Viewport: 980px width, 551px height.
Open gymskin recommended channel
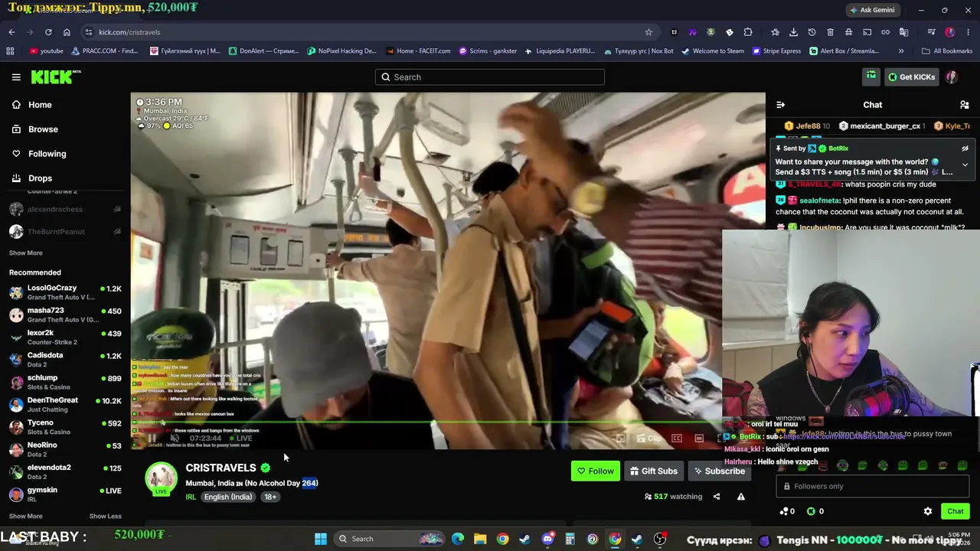pyautogui.click(x=65, y=494)
